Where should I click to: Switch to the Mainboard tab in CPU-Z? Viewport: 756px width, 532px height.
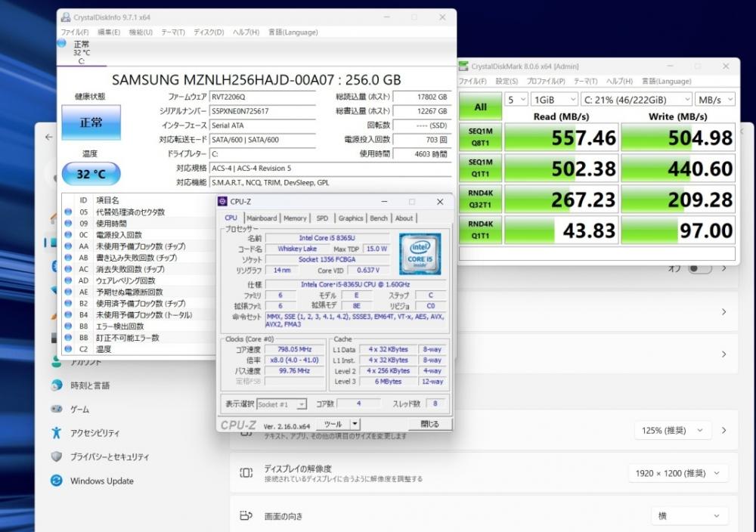pos(262,218)
